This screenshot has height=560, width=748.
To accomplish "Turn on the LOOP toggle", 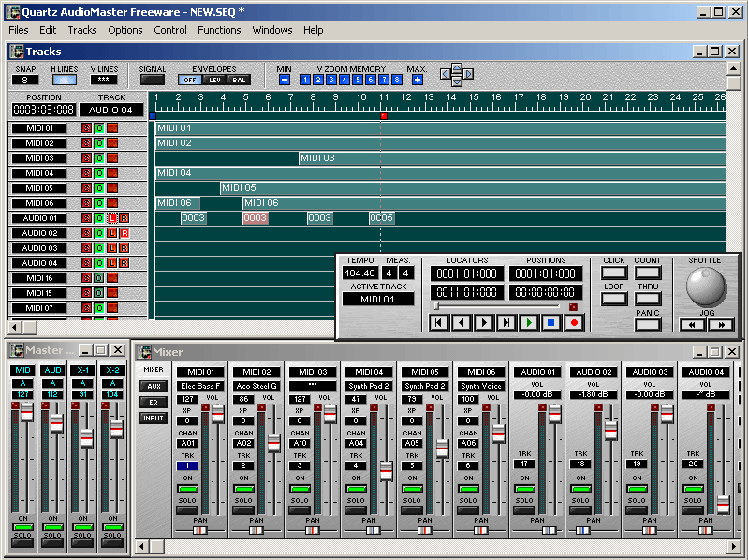I will pos(614,299).
